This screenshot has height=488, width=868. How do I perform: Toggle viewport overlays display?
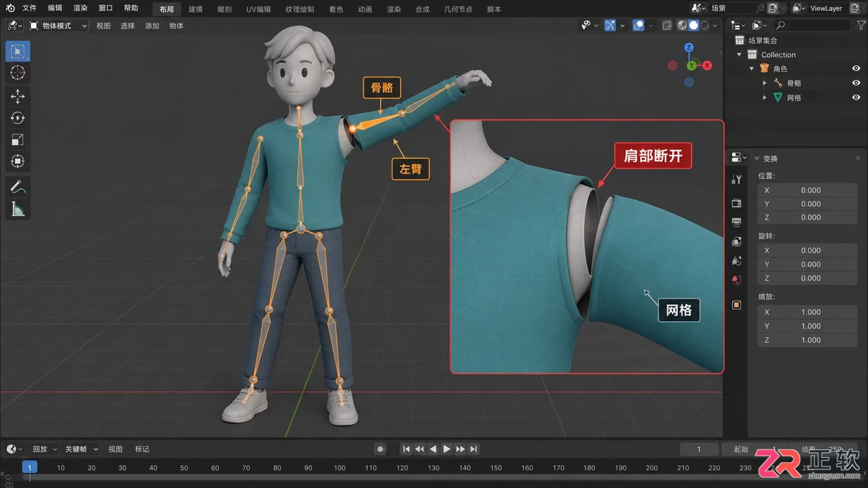[638, 25]
